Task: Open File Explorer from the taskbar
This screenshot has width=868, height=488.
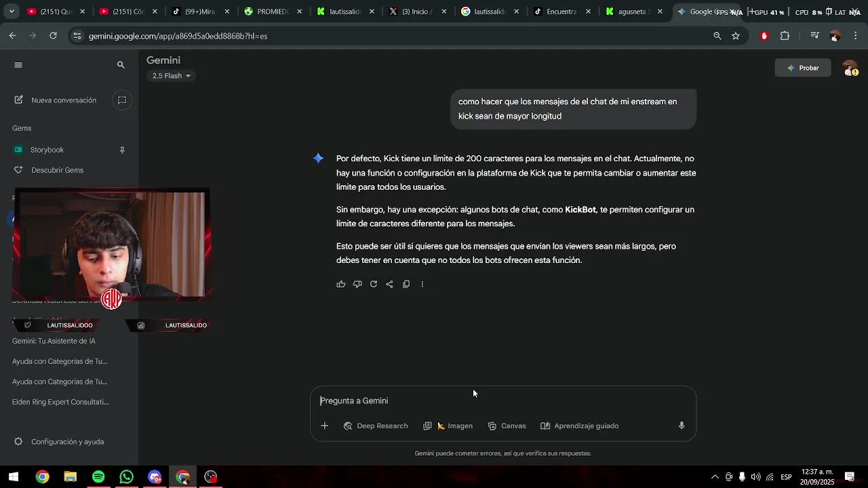Action: point(71,477)
